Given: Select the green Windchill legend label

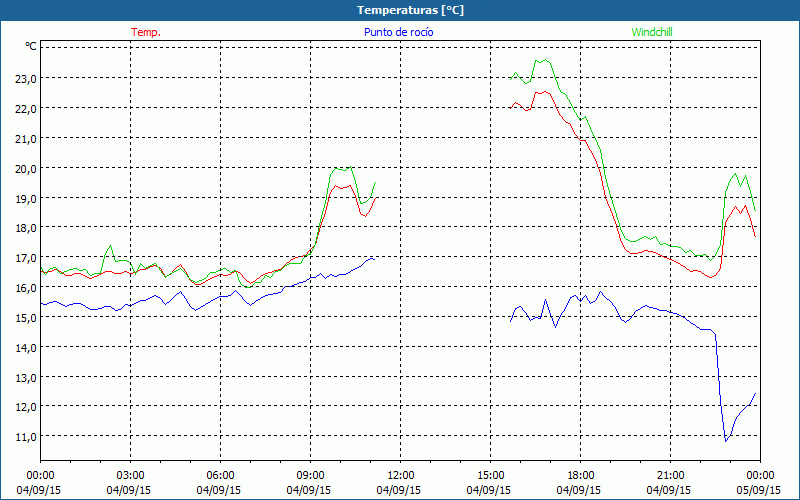Looking at the screenshot, I should [x=652, y=32].
